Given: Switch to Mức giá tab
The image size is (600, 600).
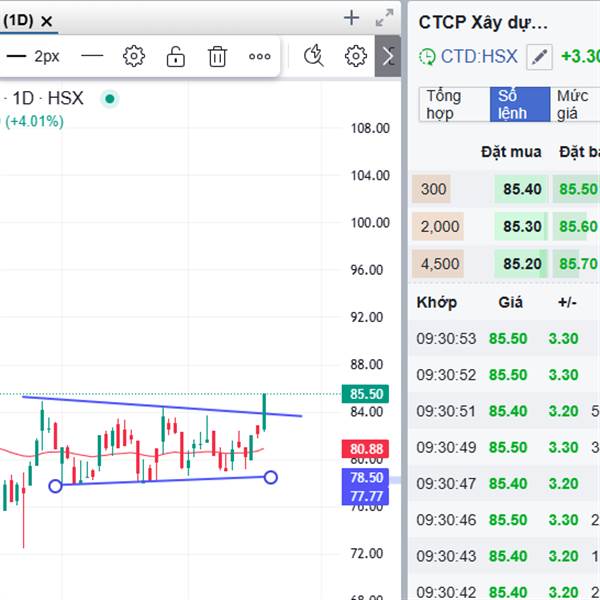Looking at the screenshot, I should [575, 104].
